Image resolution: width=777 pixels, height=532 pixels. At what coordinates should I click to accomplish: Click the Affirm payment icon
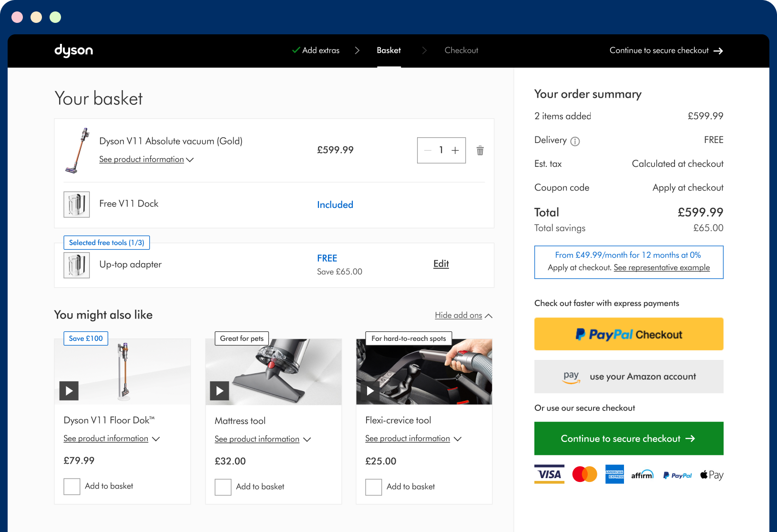[642, 475]
